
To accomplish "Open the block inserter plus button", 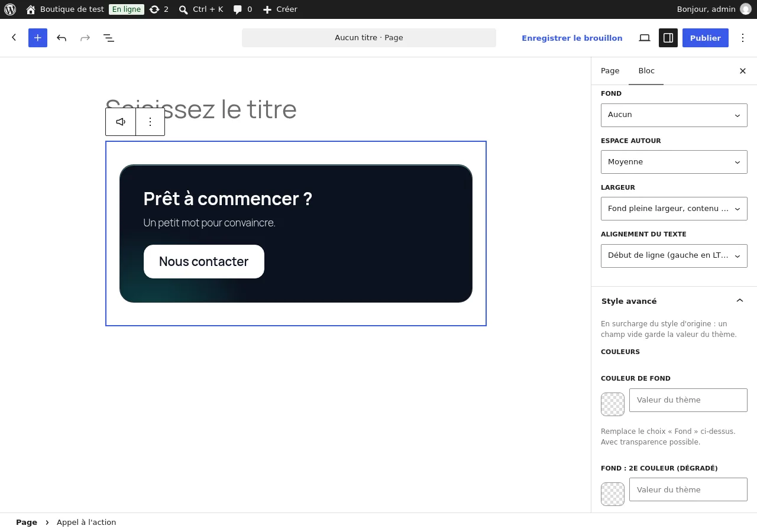I will tap(38, 38).
